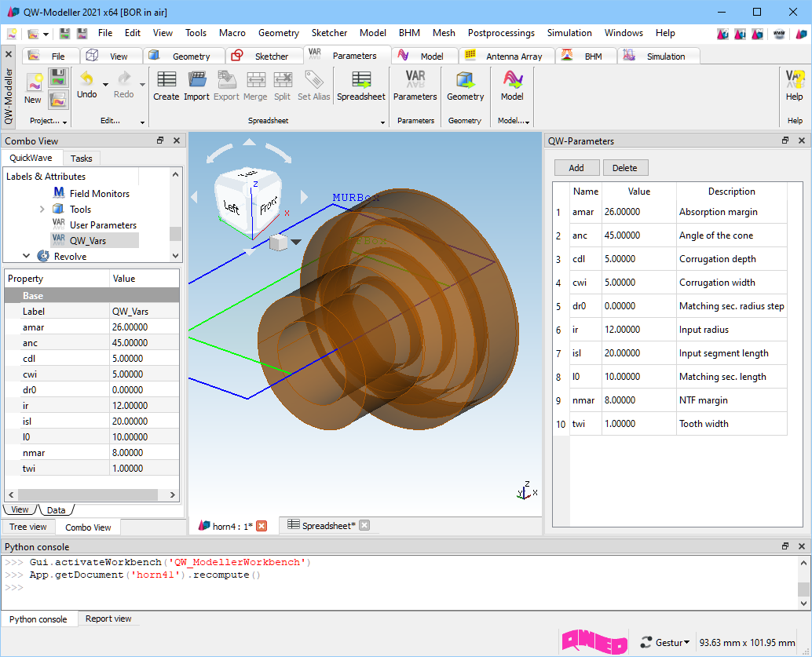Image resolution: width=812 pixels, height=657 pixels.
Task: Open the Simulation ribbon tab
Action: pyautogui.click(x=658, y=56)
